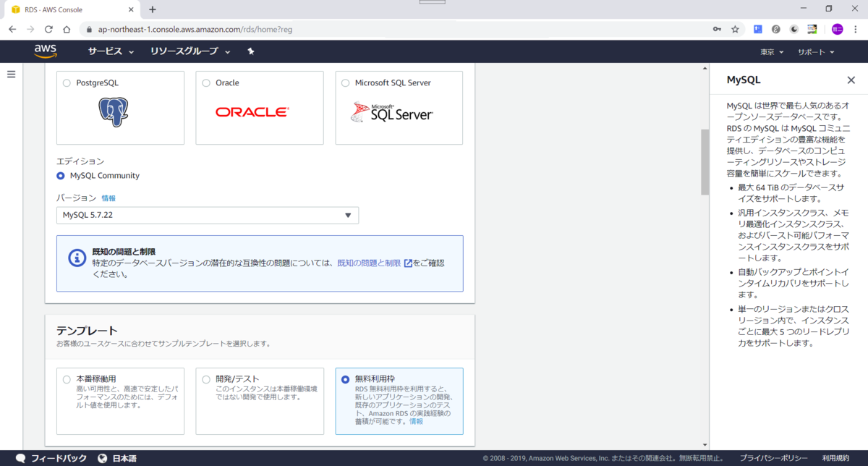Click the browser home icon

[67, 30]
